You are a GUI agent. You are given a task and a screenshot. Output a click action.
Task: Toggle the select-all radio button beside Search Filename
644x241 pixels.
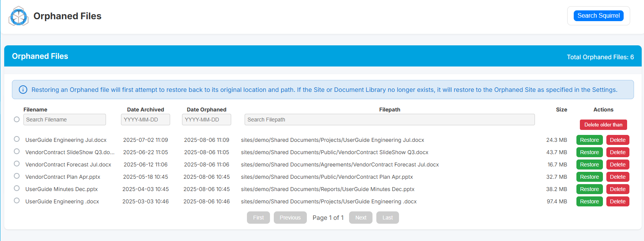(17, 120)
